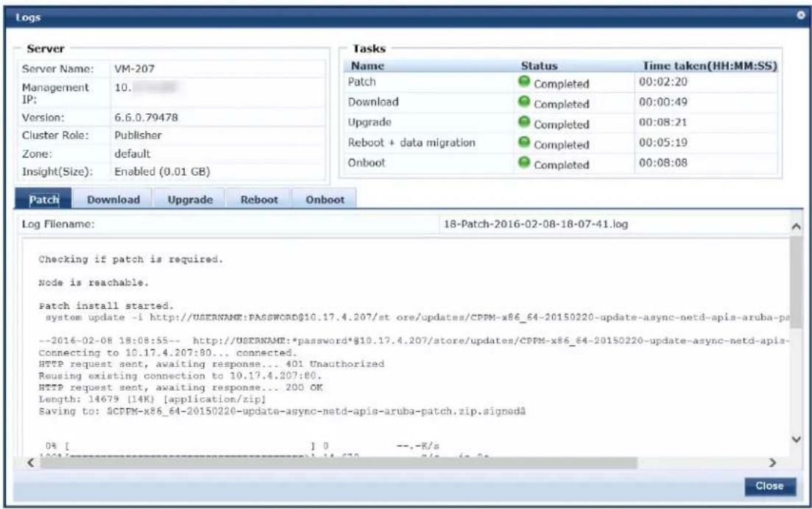Viewport: 812px width, 509px height.
Task: Switch to the Patch tab
Action: coord(44,199)
